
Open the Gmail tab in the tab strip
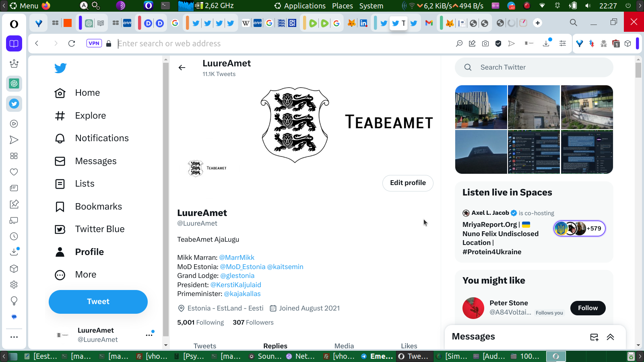tap(429, 23)
